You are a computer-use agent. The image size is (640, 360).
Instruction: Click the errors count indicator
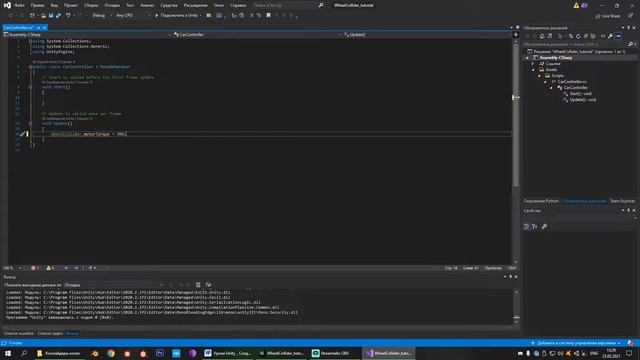(x=34, y=268)
